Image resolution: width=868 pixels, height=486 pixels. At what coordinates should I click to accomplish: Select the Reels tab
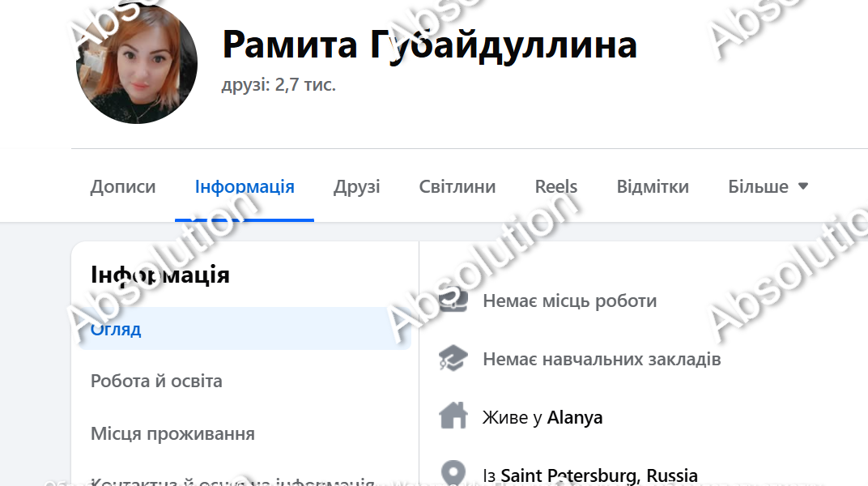coord(556,186)
